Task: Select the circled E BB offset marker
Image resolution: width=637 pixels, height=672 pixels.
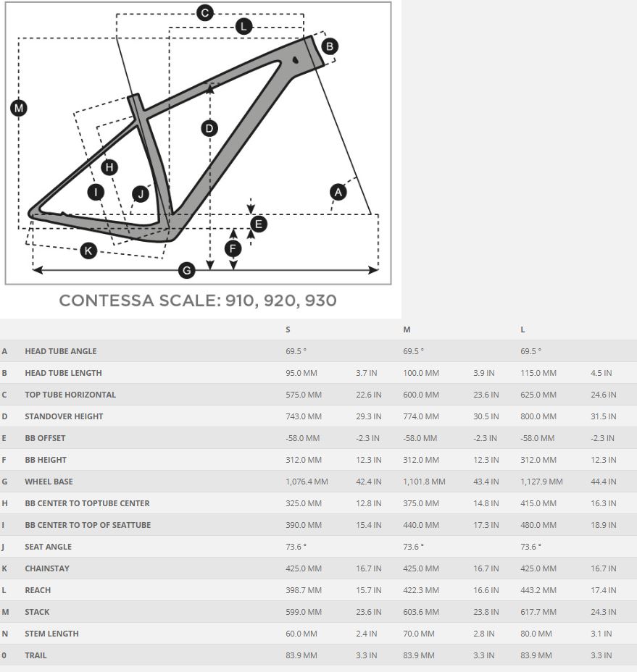Action: coord(258,224)
